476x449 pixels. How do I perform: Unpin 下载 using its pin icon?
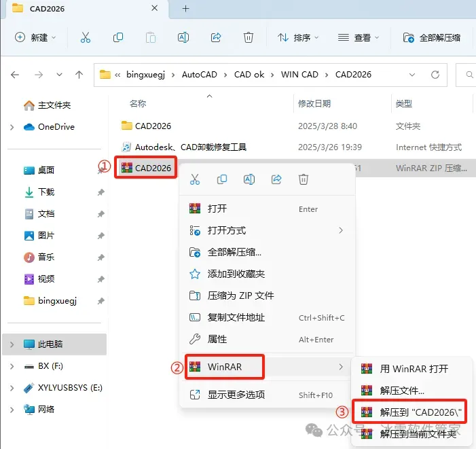(x=100, y=192)
